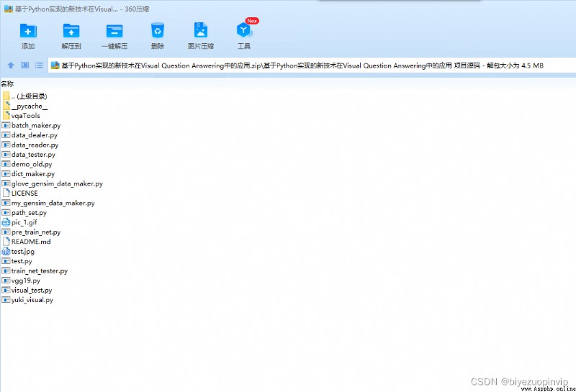Click the 解压到 (Extract to) icon
576x392 pixels.
71,31
